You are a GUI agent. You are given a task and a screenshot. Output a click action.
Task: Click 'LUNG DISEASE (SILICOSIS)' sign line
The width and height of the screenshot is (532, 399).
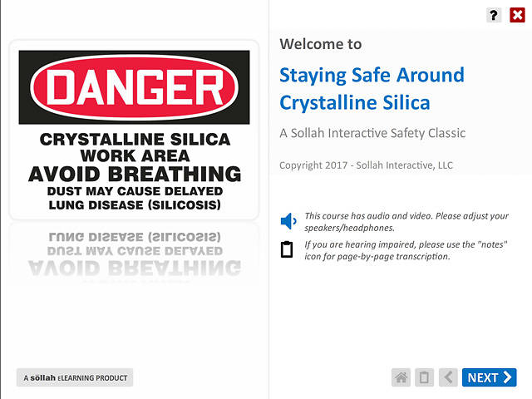click(135, 204)
